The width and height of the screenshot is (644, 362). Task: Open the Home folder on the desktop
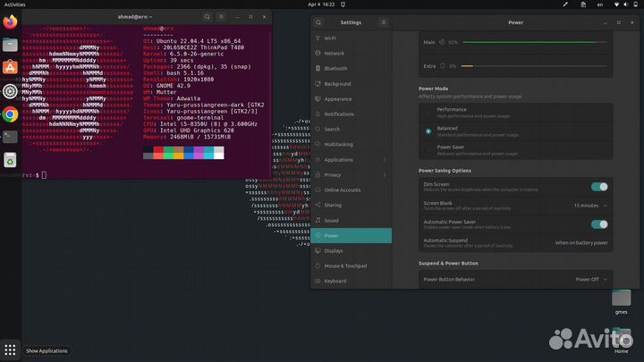pos(621,341)
